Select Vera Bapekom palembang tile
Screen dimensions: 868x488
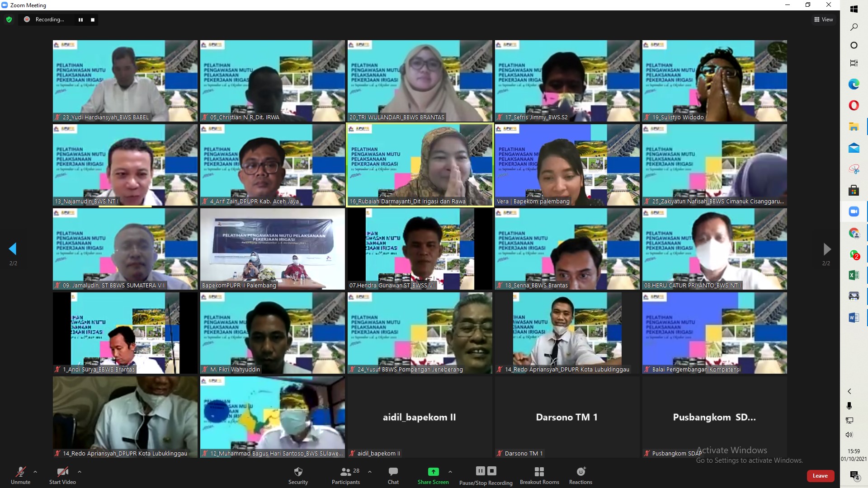567,165
